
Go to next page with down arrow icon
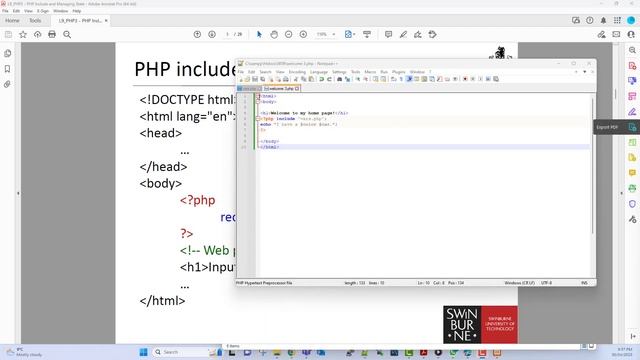pyautogui.click(x=212, y=35)
